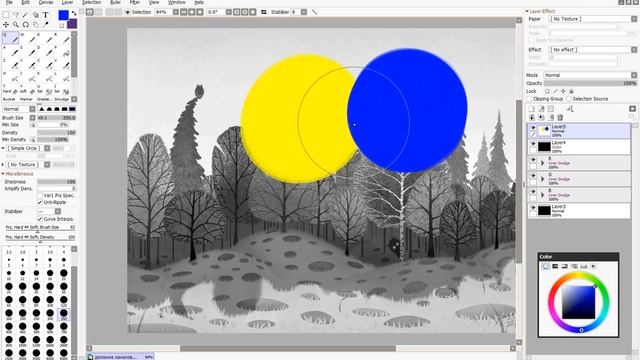Open the Simple Circle brush shape dropdown
This screenshot has height=360, width=640.
[28, 148]
